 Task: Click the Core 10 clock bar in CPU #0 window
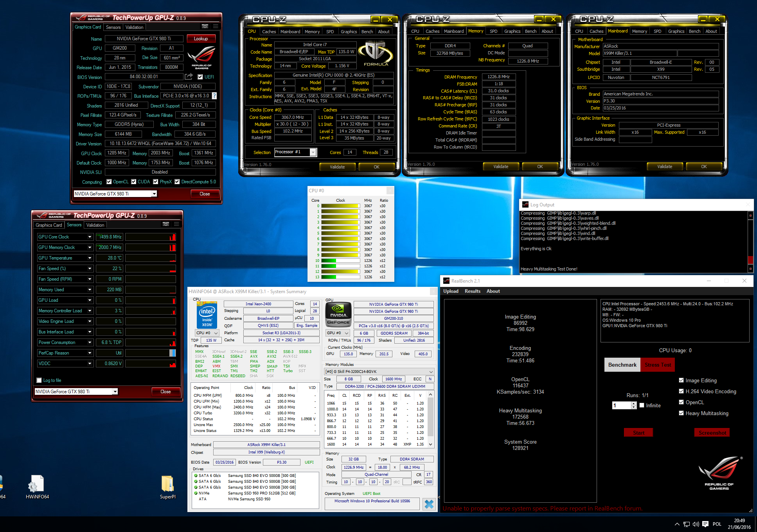[x=340, y=260]
